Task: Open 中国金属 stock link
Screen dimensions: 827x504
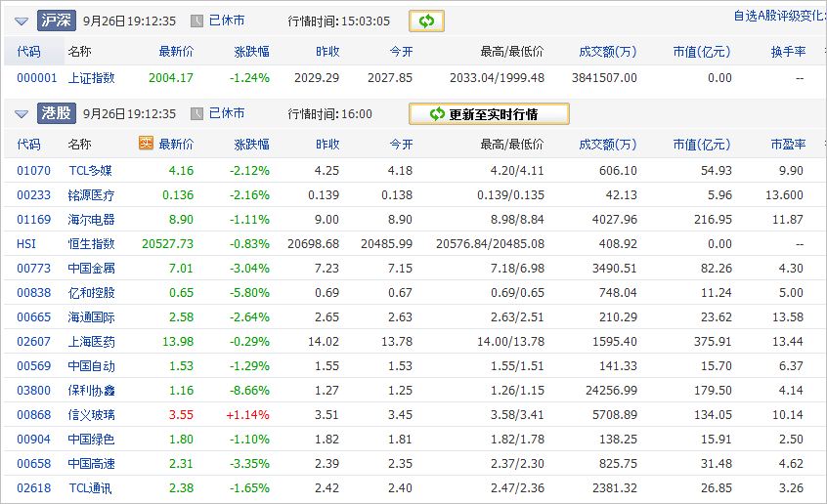Action: pos(91,269)
